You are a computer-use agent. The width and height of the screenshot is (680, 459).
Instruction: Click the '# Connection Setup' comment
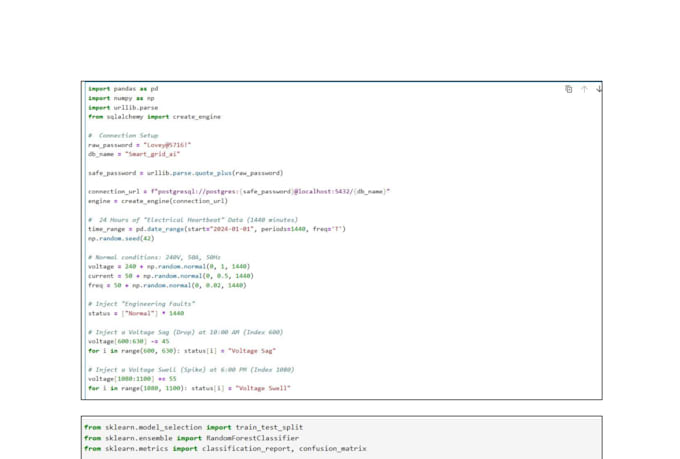(123, 135)
